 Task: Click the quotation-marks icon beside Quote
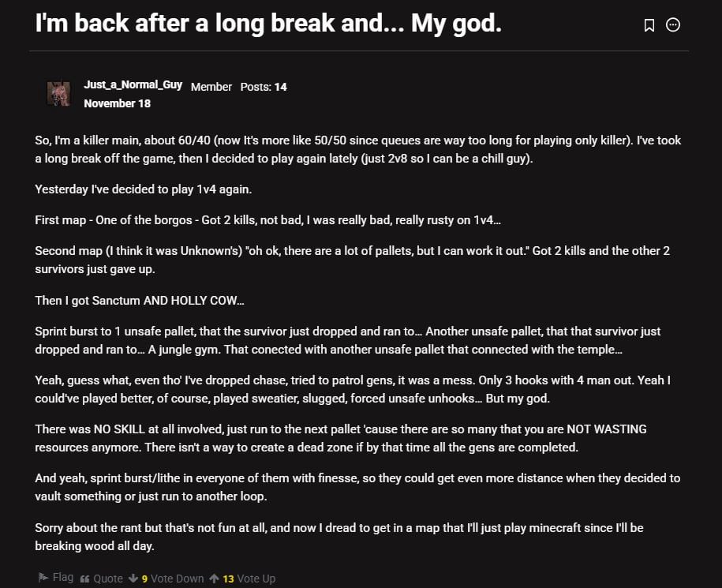coord(84,579)
